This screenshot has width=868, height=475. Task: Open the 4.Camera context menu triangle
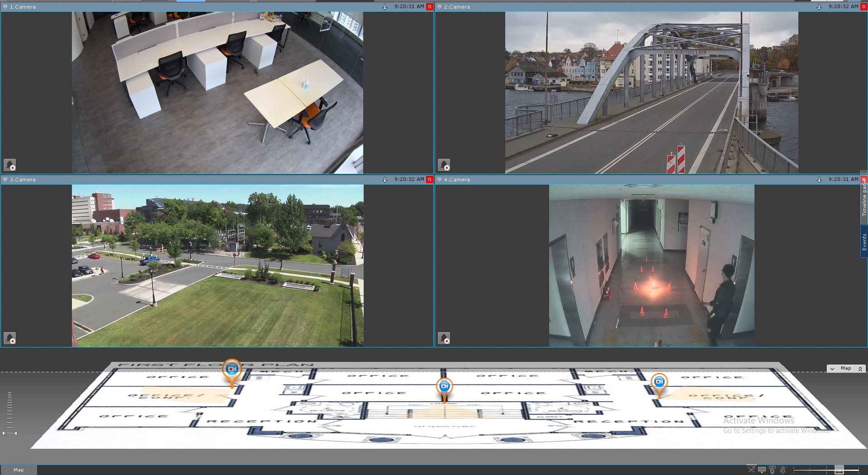pos(439,180)
